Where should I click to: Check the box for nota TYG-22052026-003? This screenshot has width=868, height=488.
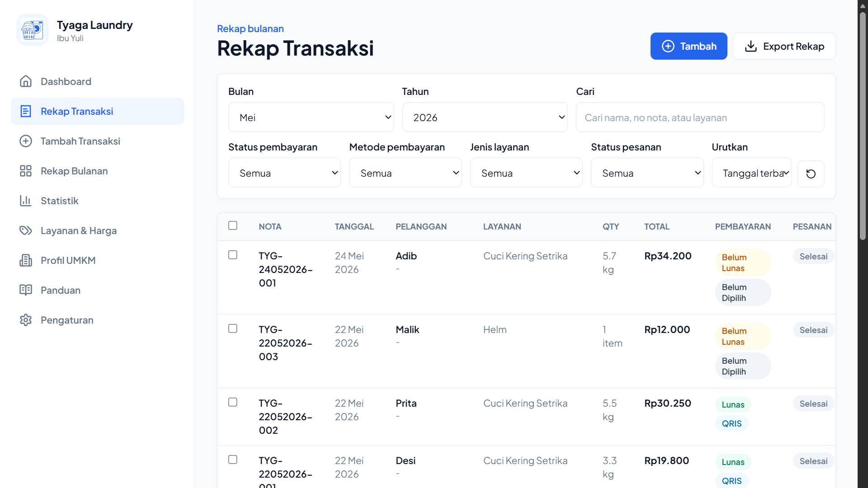[233, 328]
